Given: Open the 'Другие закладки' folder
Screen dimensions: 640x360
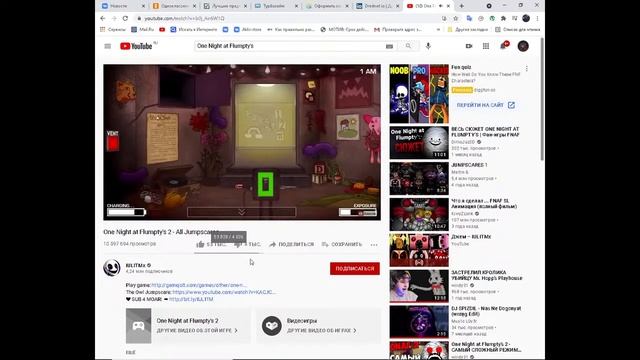Looking at the screenshot, I should (468, 29).
